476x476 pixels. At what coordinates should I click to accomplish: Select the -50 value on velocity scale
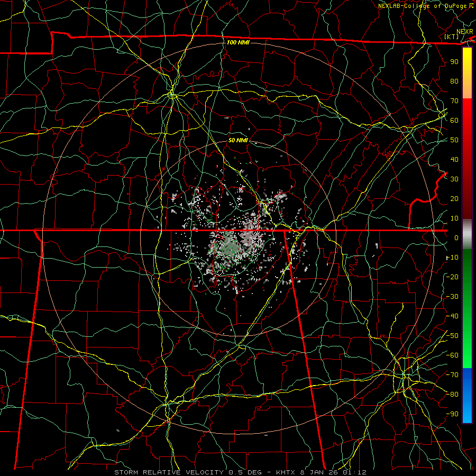[x=452, y=336]
